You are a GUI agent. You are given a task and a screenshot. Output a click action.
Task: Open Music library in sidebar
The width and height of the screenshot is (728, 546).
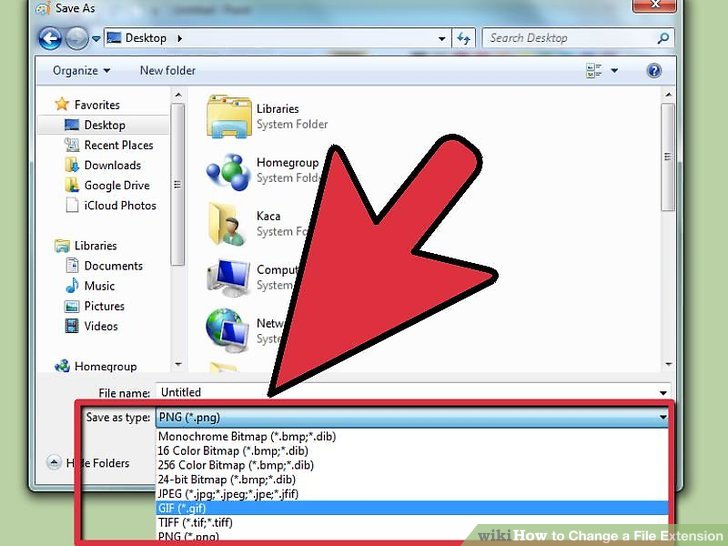(x=99, y=286)
